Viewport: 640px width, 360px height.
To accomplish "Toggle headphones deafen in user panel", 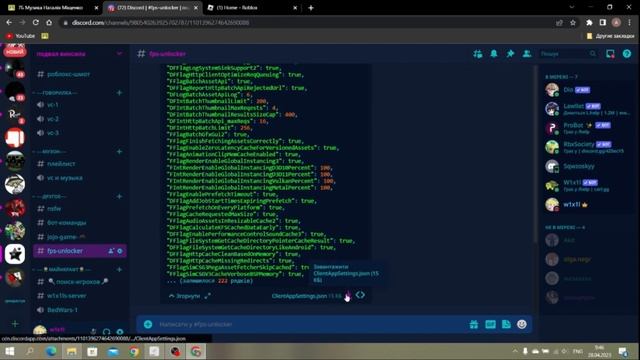I will (x=107, y=331).
